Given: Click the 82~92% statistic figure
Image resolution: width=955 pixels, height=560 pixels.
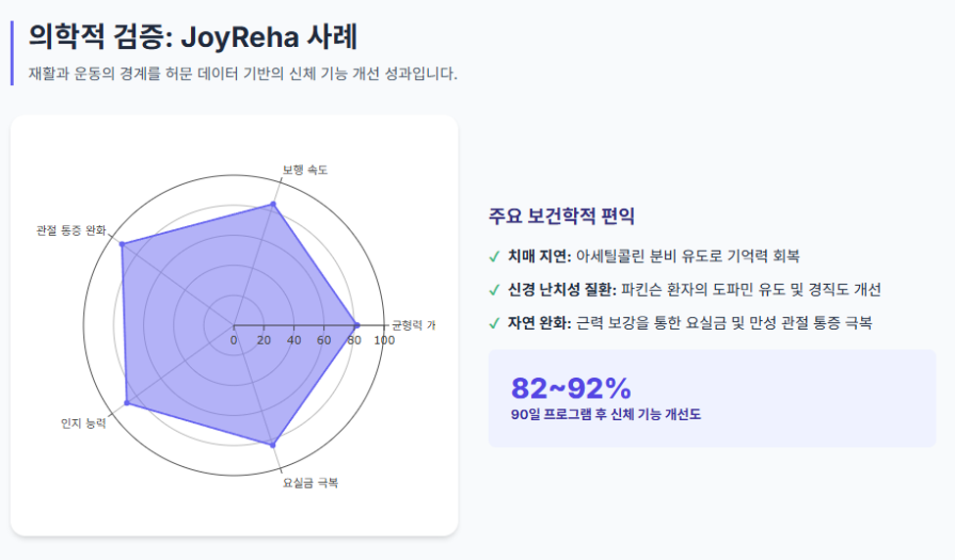Looking at the screenshot, I should coord(571,389).
